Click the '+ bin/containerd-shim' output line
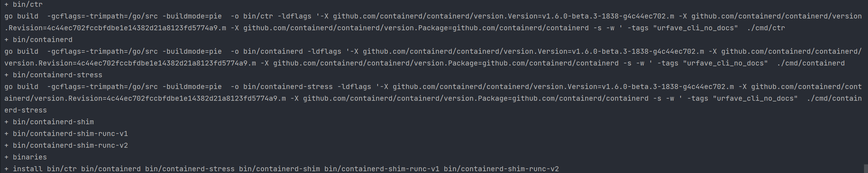The width and height of the screenshot is (868, 173). pos(49,122)
